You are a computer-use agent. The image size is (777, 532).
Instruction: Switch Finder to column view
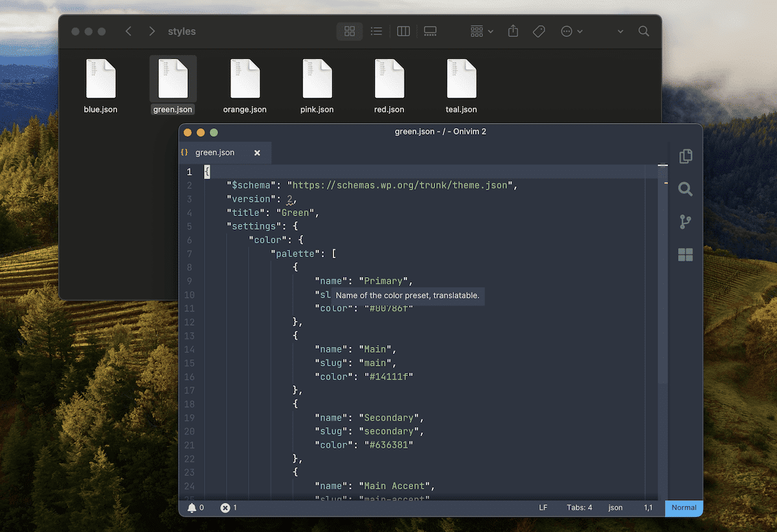coord(403,31)
